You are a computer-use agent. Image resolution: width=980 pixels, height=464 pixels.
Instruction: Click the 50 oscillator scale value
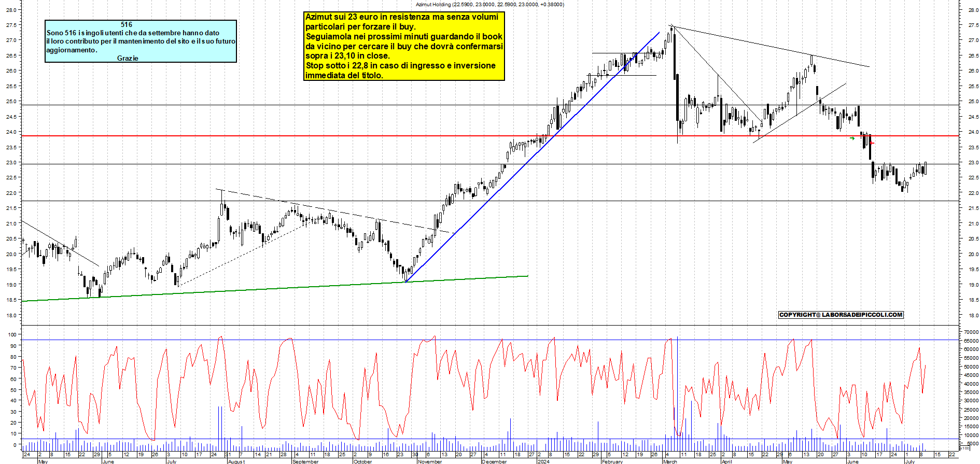pos(14,390)
